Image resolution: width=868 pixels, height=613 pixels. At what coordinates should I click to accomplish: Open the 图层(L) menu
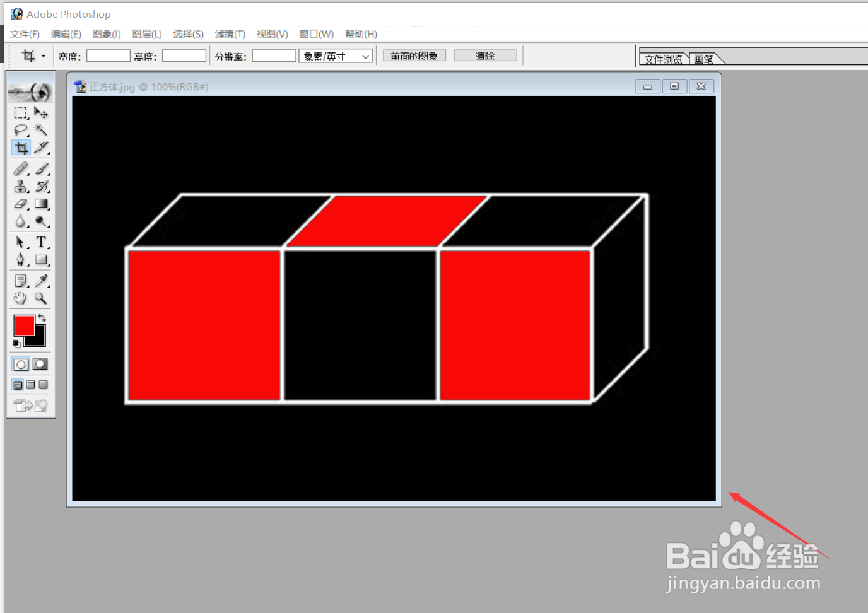[x=147, y=34]
